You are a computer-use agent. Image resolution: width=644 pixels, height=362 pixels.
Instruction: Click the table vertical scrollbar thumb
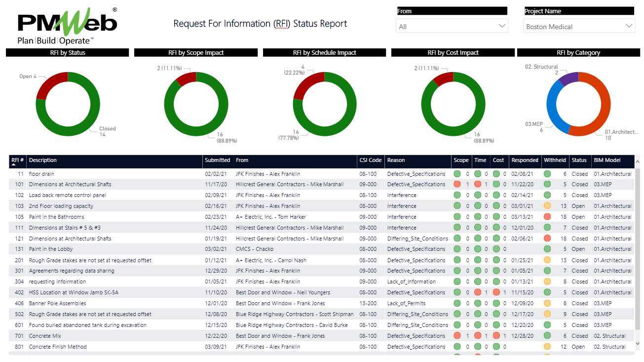[637, 249]
